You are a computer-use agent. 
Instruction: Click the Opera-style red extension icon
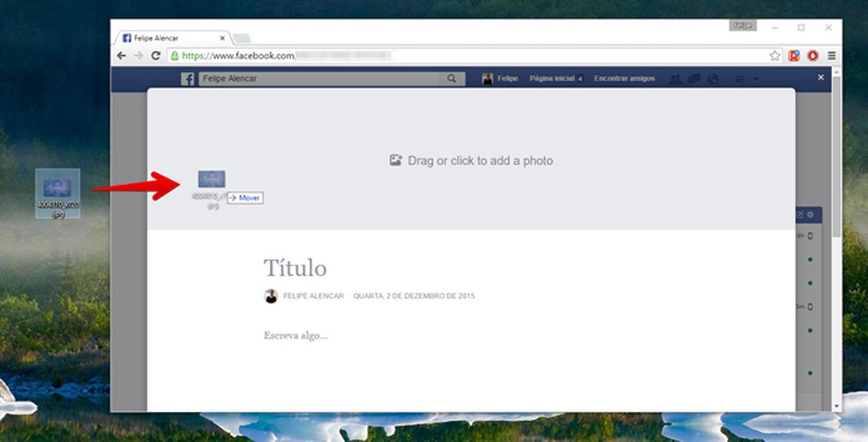click(812, 56)
